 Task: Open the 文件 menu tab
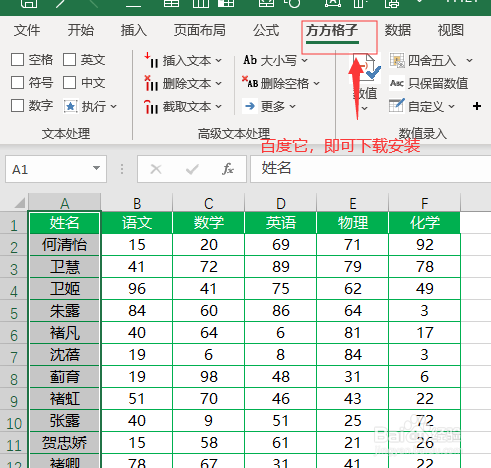[27, 30]
